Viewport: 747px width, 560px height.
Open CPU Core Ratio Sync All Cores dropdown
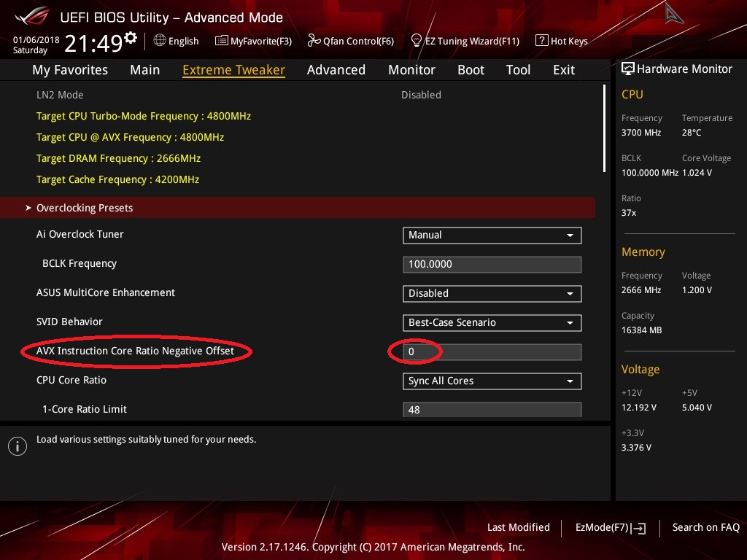(x=492, y=381)
